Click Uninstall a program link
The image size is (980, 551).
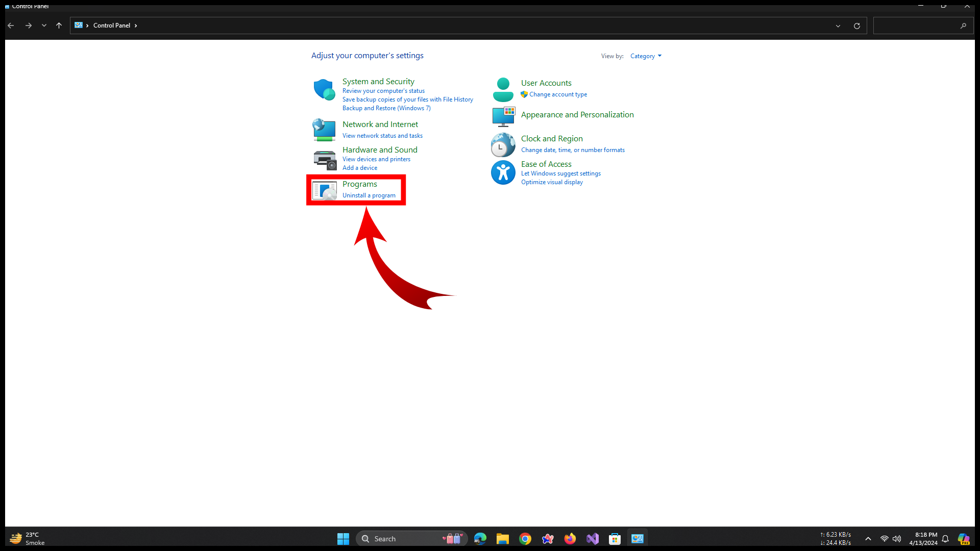(x=369, y=195)
